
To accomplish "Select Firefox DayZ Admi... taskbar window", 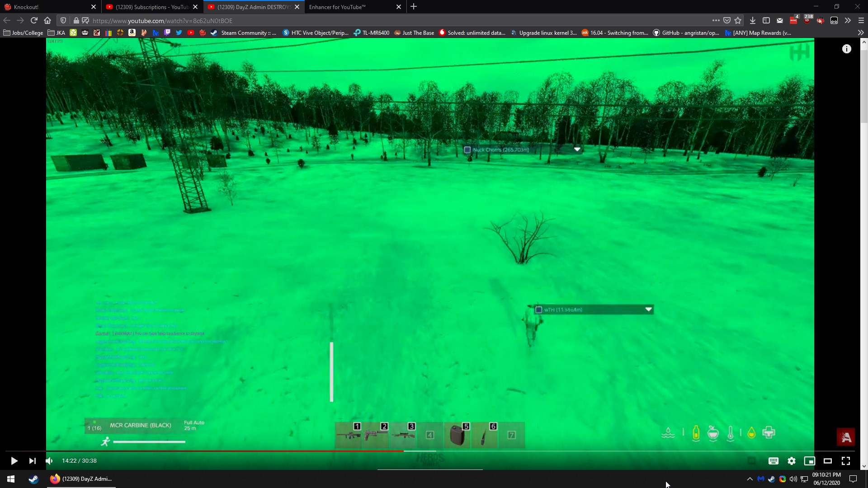I will (x=81, y=479).
